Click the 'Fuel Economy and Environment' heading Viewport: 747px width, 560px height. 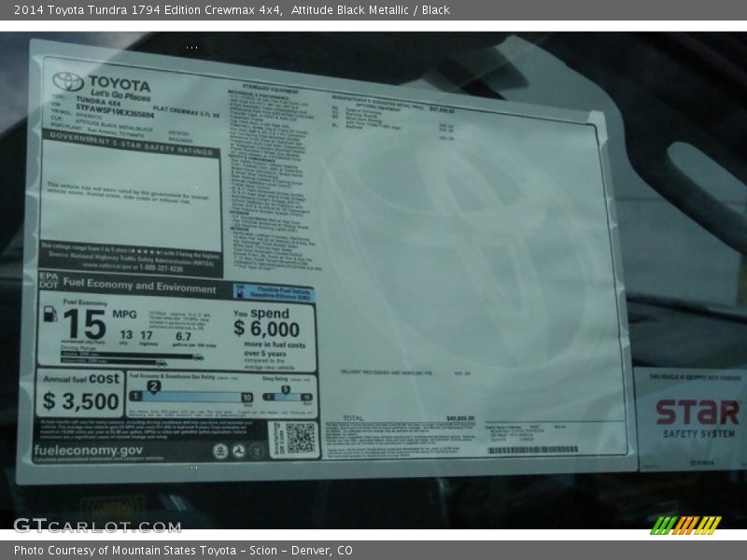139,286
